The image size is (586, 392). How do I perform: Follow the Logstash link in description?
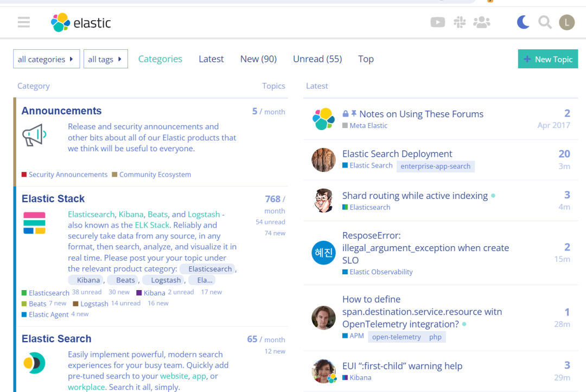[203, 214]
